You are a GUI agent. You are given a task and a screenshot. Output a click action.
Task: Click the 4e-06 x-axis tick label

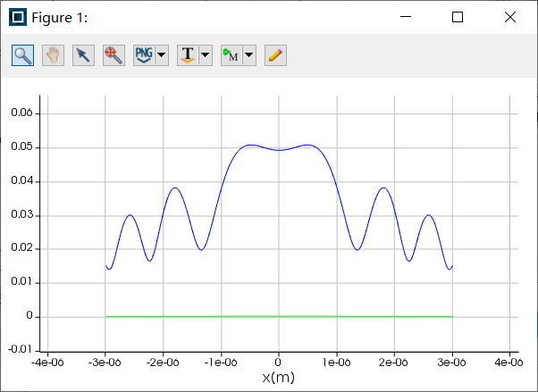pyautogui.click(x=509, y=363)
